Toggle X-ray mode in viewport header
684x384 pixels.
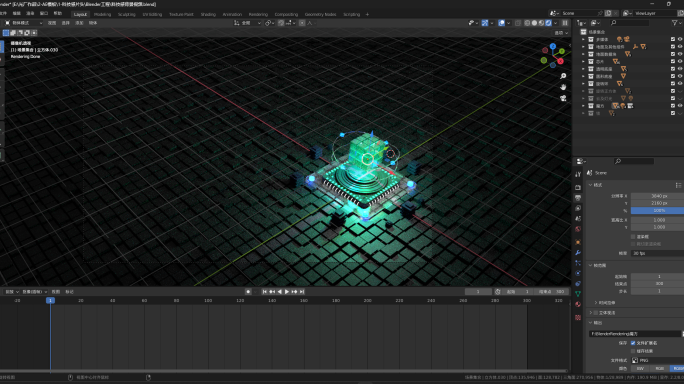518,23
